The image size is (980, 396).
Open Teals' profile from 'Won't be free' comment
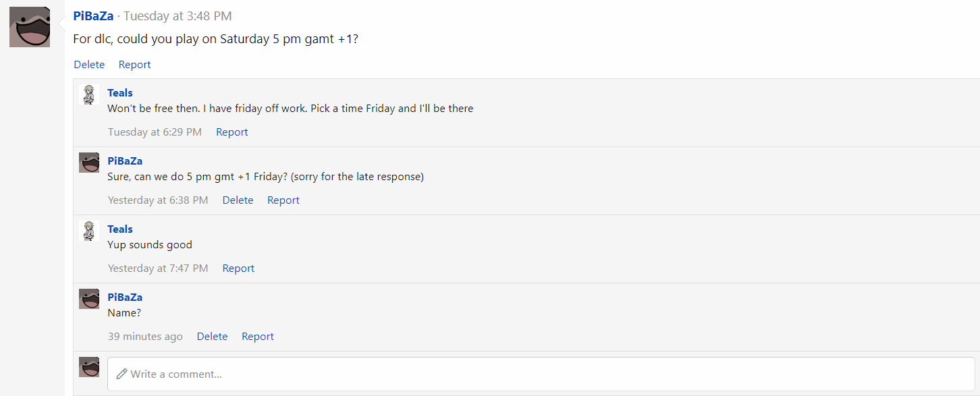point(120,93)
